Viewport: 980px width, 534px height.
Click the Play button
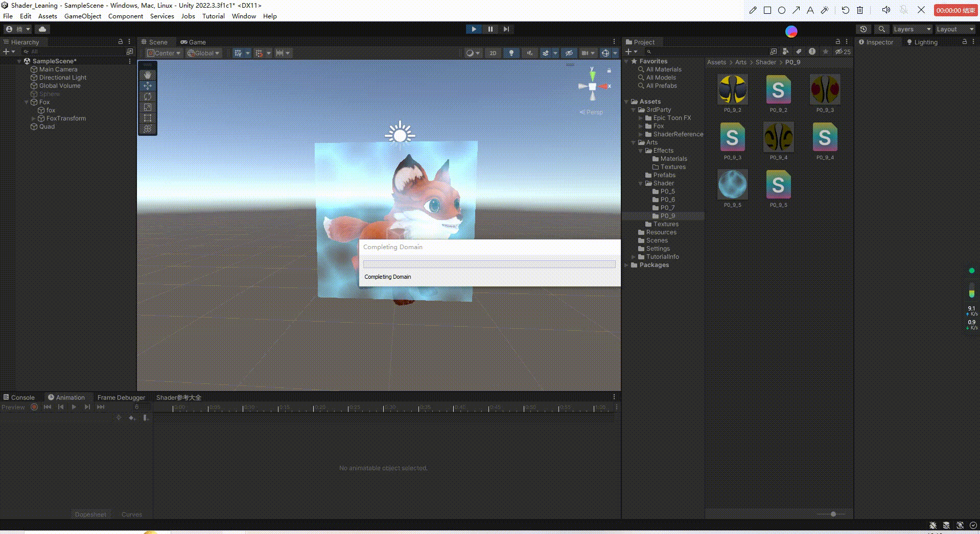point(474,29)
